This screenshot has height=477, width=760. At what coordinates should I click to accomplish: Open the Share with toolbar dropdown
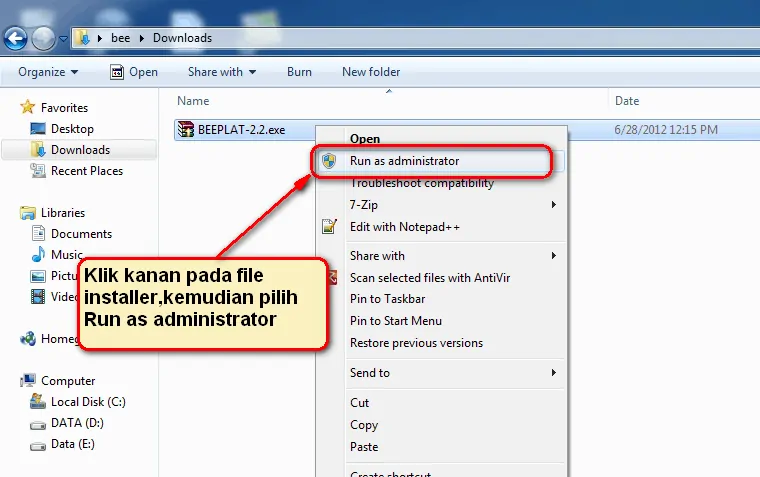click(222, 72)
